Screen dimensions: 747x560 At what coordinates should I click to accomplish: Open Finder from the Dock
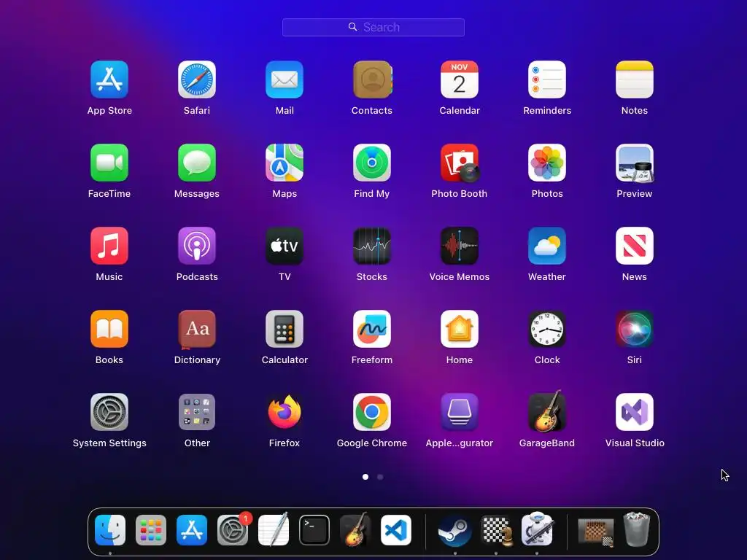(110, 530)
